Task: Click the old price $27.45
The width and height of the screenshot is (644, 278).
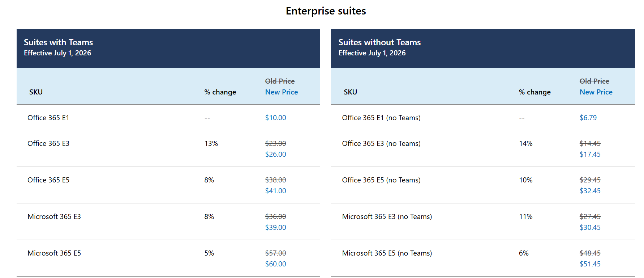Action: (x=590, y=216)
